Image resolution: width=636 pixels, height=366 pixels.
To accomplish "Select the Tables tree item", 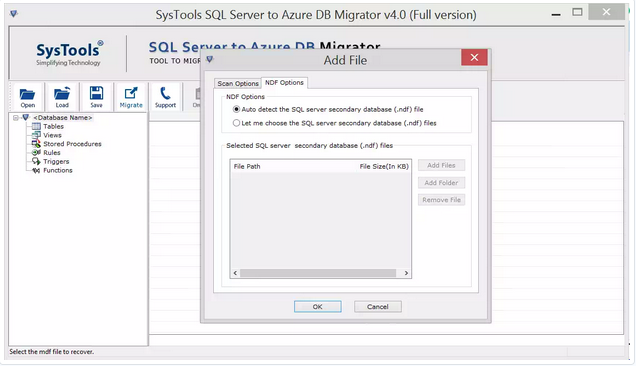I will [x=54, y=126].
